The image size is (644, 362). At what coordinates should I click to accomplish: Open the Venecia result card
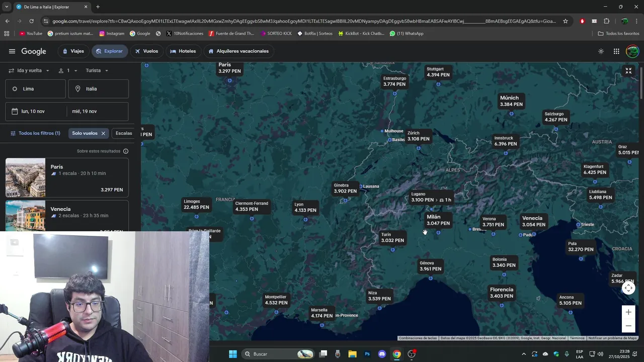pyautogui.click(x=67, y=216)
